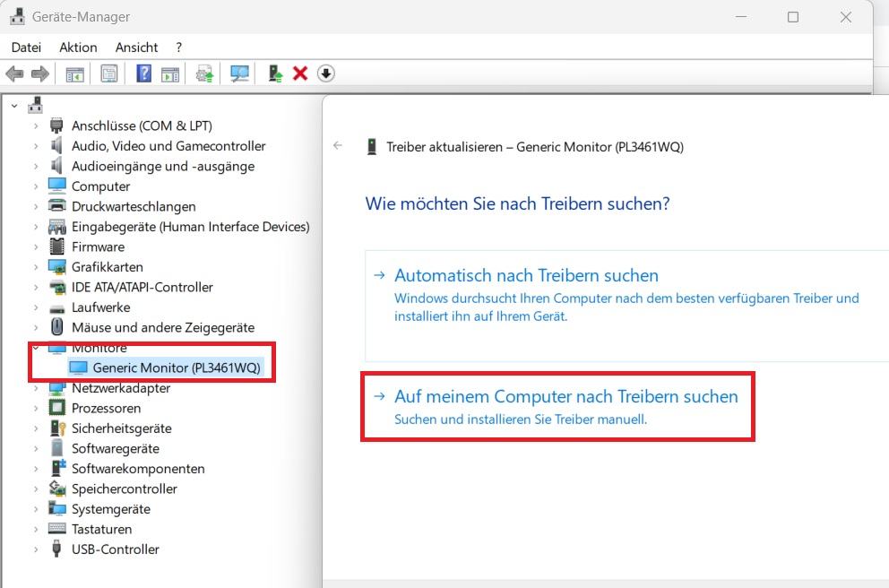Maximize the Geräte-Manager window
The image size is (889, 588).
point(793,17)
